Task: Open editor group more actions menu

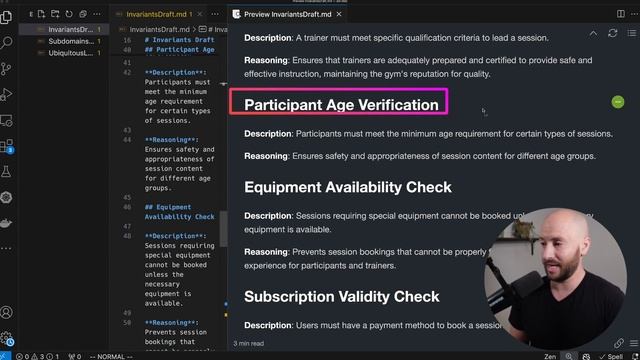Action: pyautogui.click(x=634, y=14)
